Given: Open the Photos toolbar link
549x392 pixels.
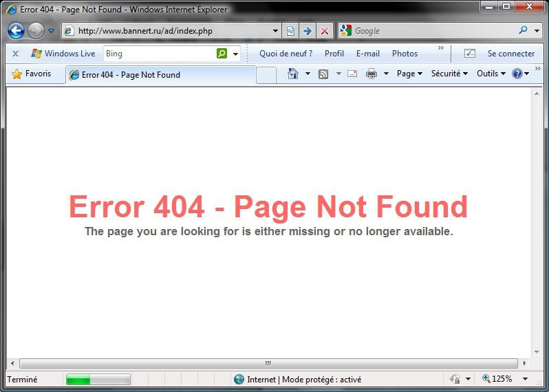Looking at the screenshot, I should [x=405, y=54].
